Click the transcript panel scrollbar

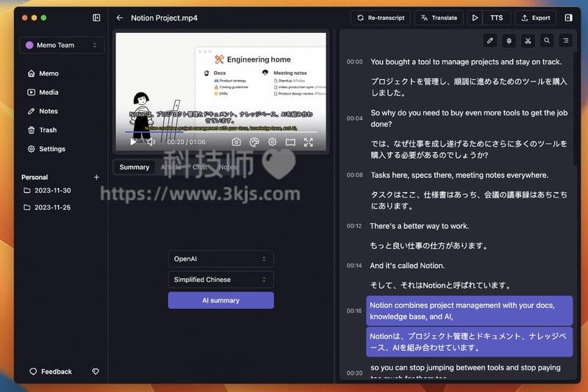coord(575,109)
